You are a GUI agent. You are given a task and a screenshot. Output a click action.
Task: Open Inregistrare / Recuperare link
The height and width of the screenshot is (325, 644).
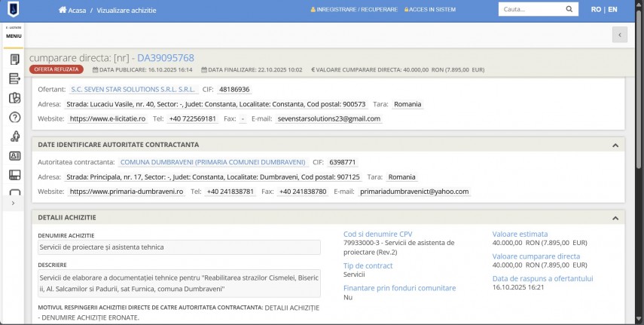tap(354, 10)
